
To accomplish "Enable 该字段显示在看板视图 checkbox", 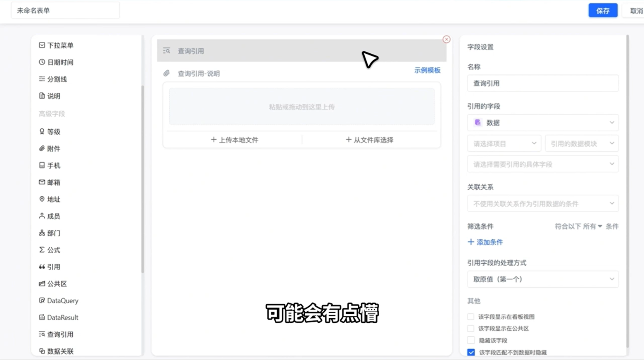I will [471, 317].
